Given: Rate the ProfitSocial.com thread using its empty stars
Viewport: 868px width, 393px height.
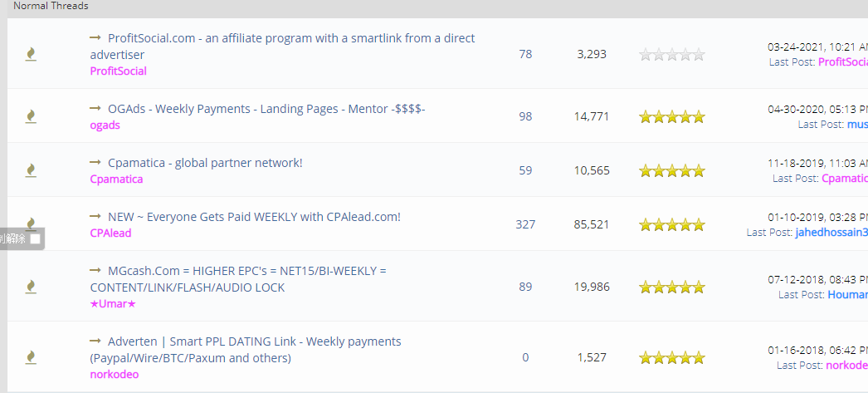Looking at the screenshot, I should [x=672, y=54].
